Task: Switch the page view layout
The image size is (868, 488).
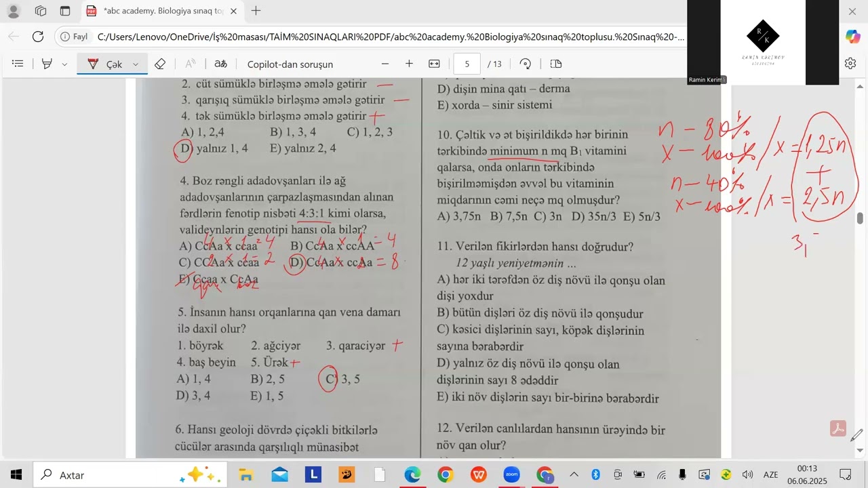Action: click(x=556, y=64)
